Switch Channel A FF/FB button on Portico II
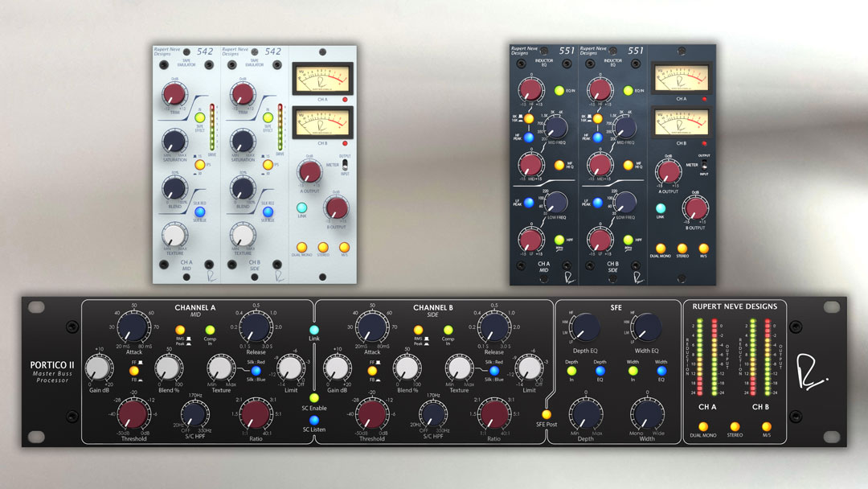Screen dimensions: 868x489 [x=134, y=371]
